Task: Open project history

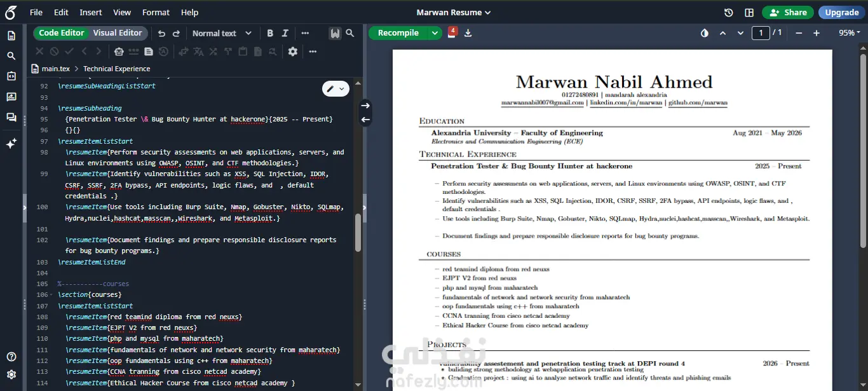Action: pyautogui.click(x=729, y=13)
